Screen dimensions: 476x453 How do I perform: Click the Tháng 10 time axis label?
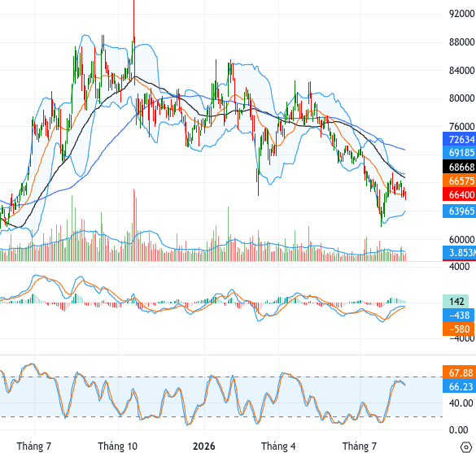pos(117,446)
